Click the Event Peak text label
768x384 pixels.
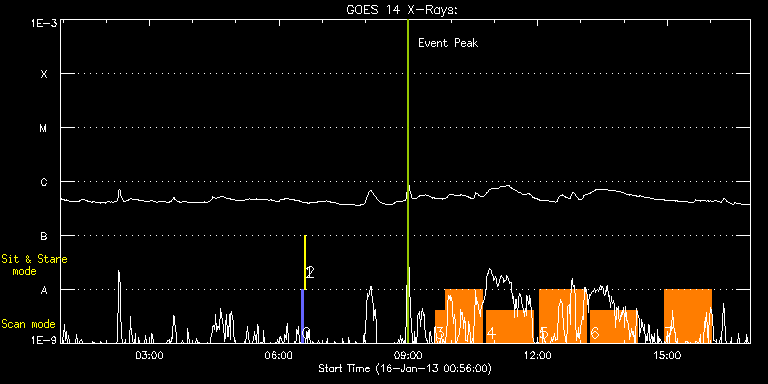[x=448, y=43]
